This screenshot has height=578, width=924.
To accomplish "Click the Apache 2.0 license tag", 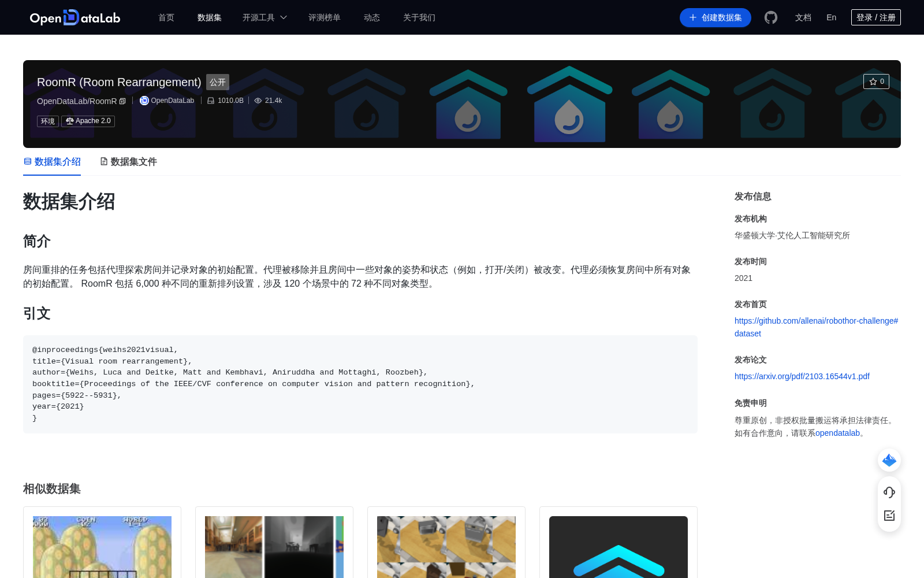I will tap(88, 121).
